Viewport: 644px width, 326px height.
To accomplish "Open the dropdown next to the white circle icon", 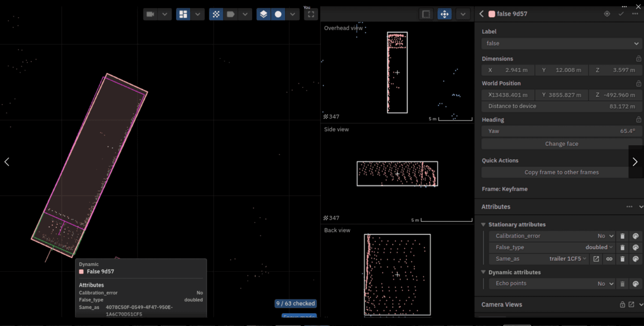I will point(292,14).
